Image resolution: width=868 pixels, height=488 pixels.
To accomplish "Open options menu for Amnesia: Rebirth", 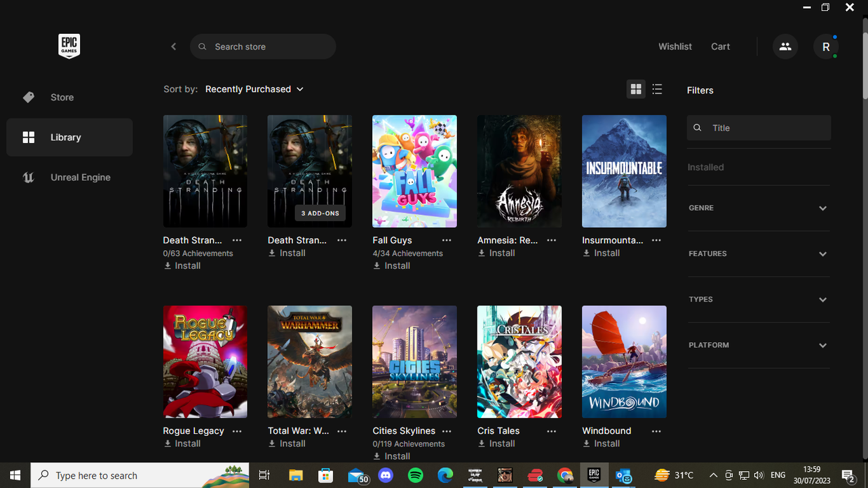I will point(551,240).
